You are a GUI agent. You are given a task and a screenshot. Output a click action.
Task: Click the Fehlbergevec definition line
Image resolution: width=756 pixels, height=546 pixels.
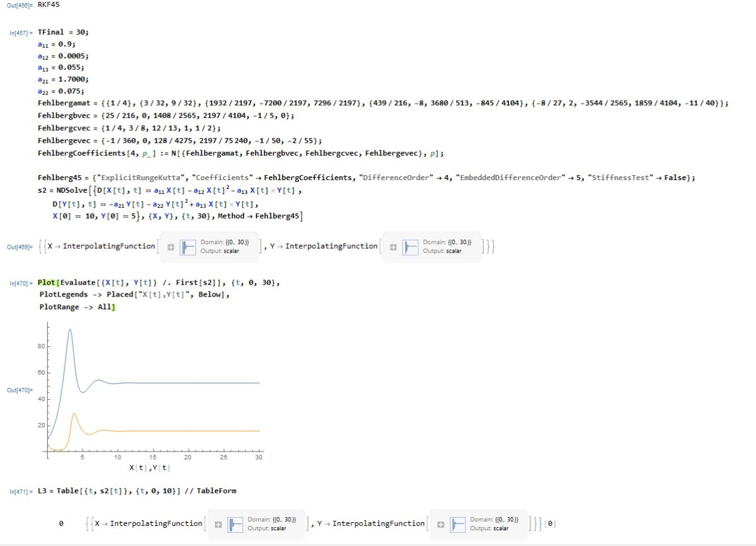(x=180, y=140)
